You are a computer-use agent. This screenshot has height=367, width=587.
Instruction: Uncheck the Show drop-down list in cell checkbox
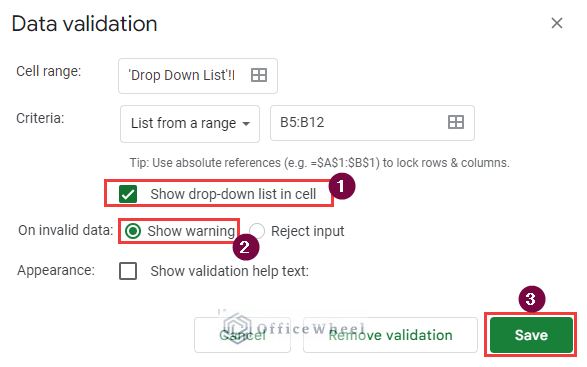click(128, 194)
